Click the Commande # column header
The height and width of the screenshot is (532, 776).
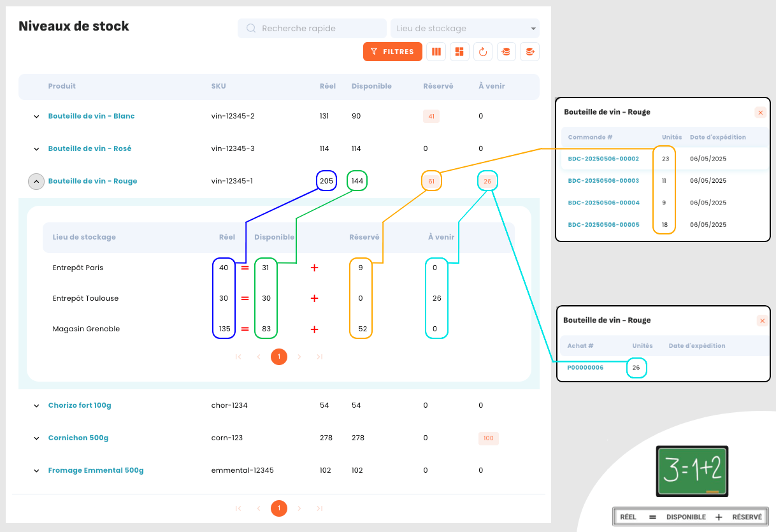pos(590,137)
